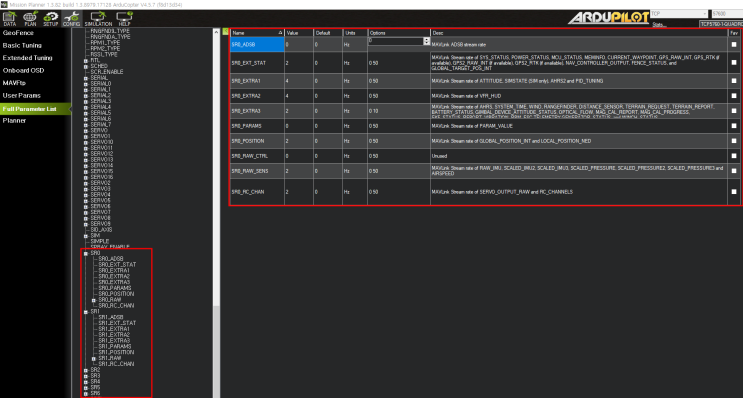The height and width of the screenshot is (398, 743).
Task: Open Extended Tuning in the sidebar
Action: click(27, 58)
